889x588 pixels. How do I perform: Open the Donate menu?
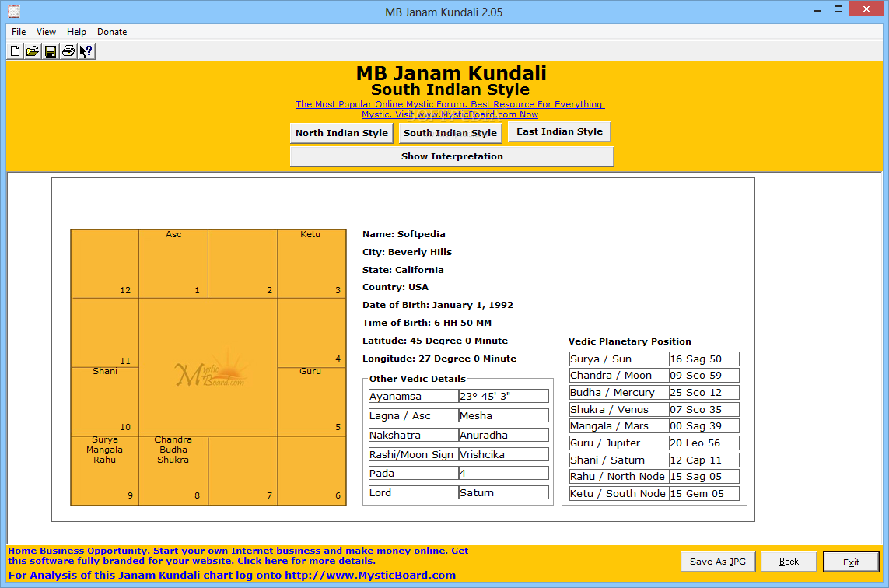click(x=112, y=32)
